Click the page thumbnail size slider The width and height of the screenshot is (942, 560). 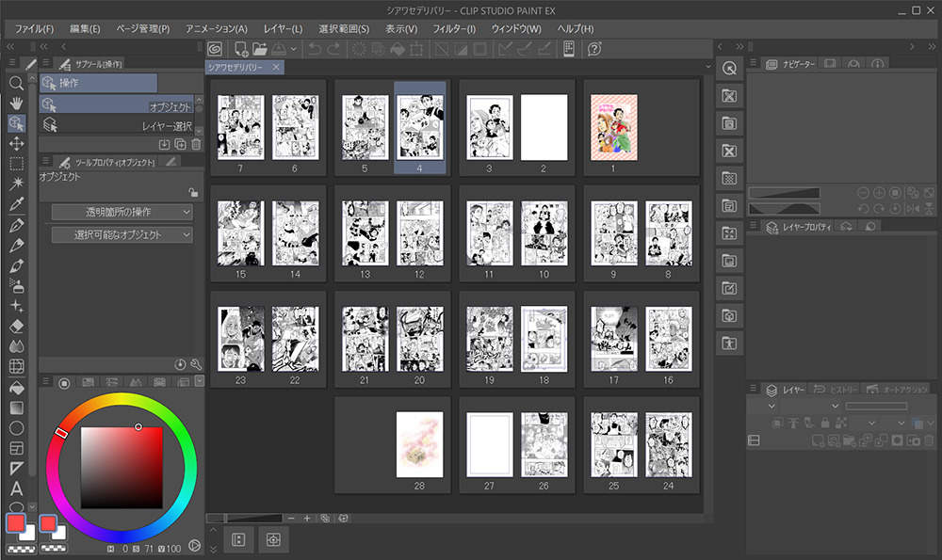(x=245, y=518)
